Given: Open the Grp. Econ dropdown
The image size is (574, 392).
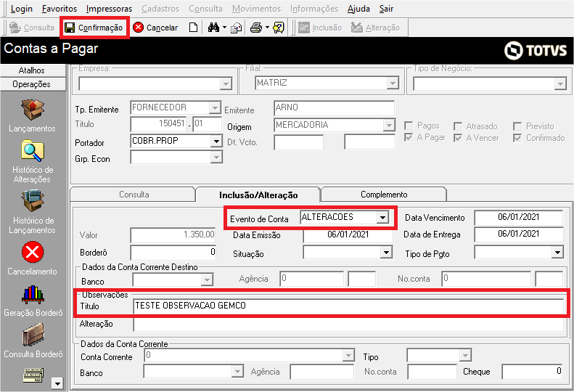Looking at the screenshot, I should (216, 158).
